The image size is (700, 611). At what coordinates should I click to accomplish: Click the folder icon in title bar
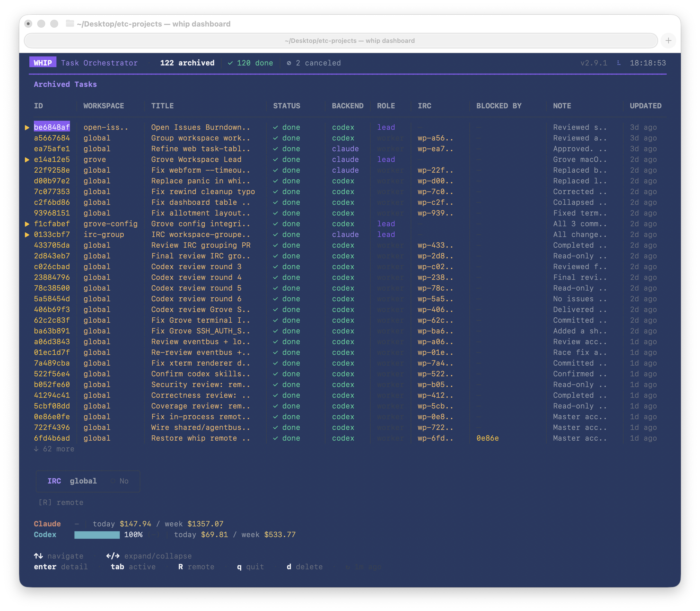coord(70,23)
